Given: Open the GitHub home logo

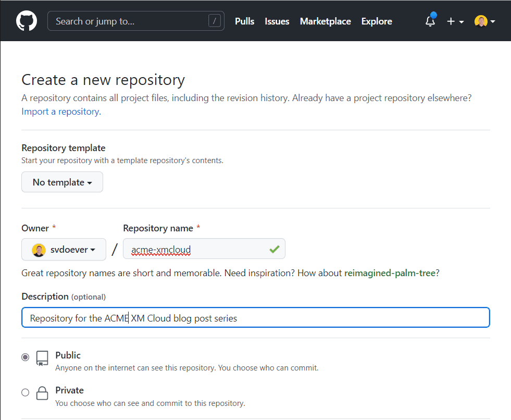Looking at the screenshot, I should pyautogui.click(x=27, y=21).
